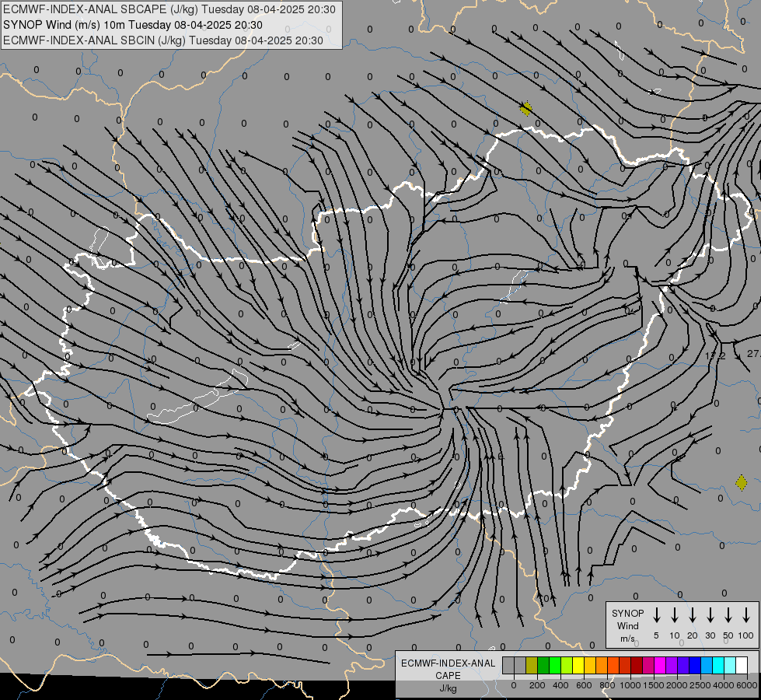The width and height of the screenshot is (761, 700).
Task: Pick the dark maroon CAPE legend swatch
Action: [637, 665]
